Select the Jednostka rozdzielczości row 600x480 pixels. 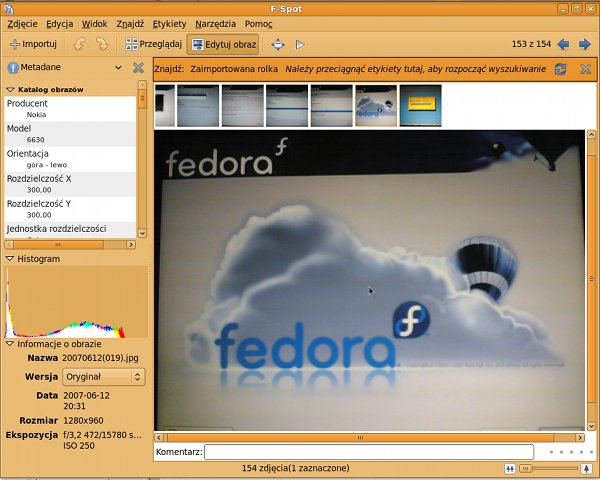[70, 230]
